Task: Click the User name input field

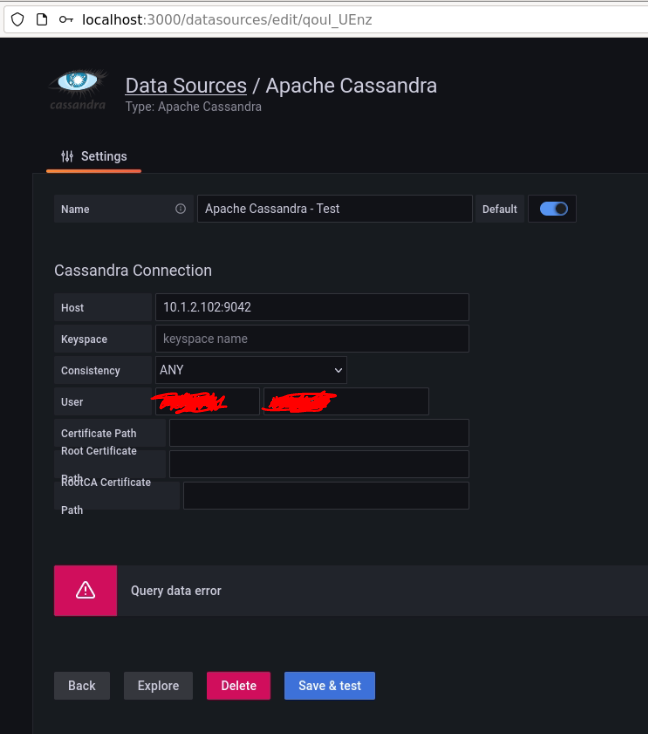Action: coord(207,401)
